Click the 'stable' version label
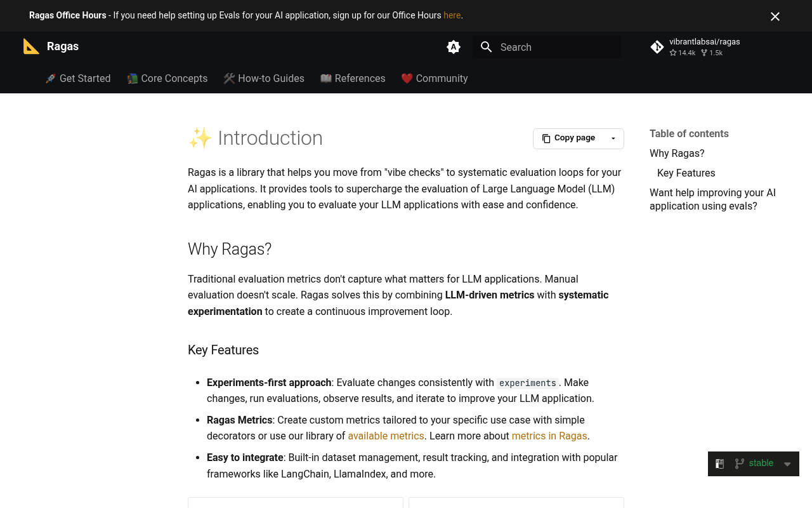Image resolution: width=812 pixels, height=508 pixels. tap(761, 463)
